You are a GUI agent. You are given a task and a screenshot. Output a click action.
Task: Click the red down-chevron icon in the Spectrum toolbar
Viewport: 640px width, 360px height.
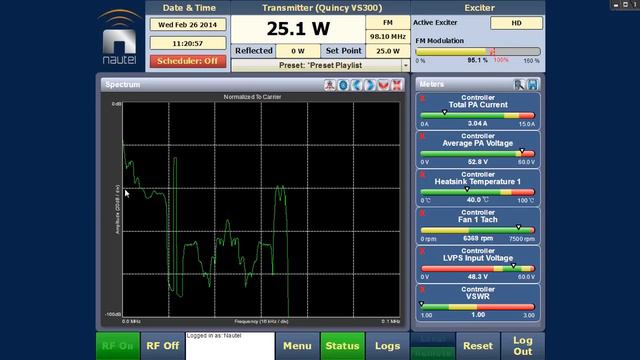pos(383,85)
